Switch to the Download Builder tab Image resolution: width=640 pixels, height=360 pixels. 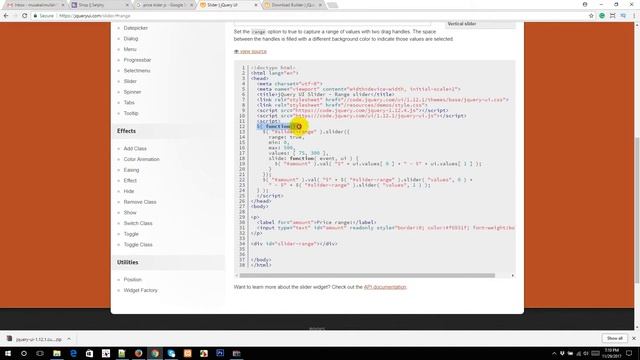click(293, 5)
